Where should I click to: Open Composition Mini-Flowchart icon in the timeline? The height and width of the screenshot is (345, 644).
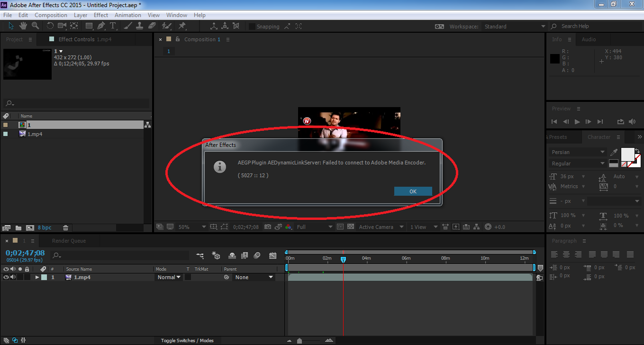point(200,255)
